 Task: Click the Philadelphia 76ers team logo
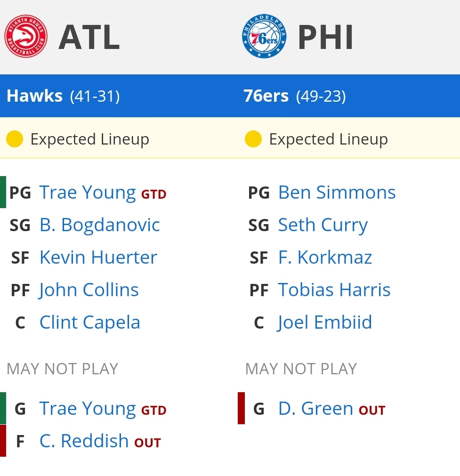coord(264,36)
